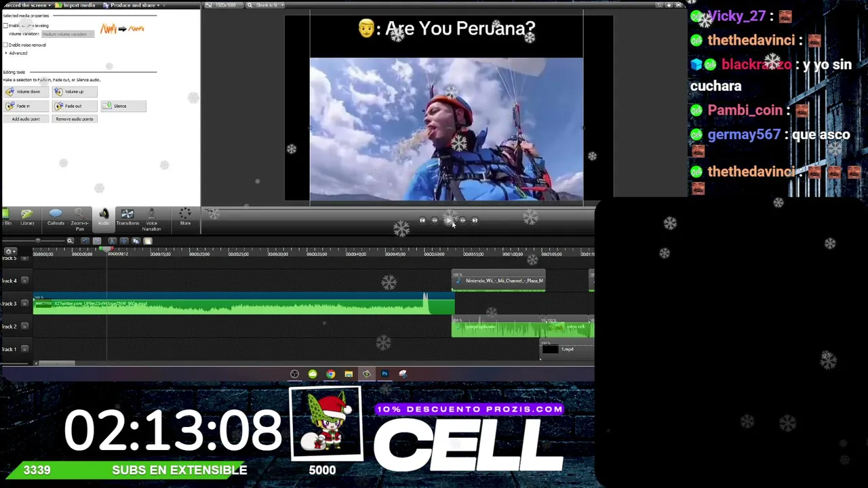Expand the More tools menu

(x=185, y=217)
